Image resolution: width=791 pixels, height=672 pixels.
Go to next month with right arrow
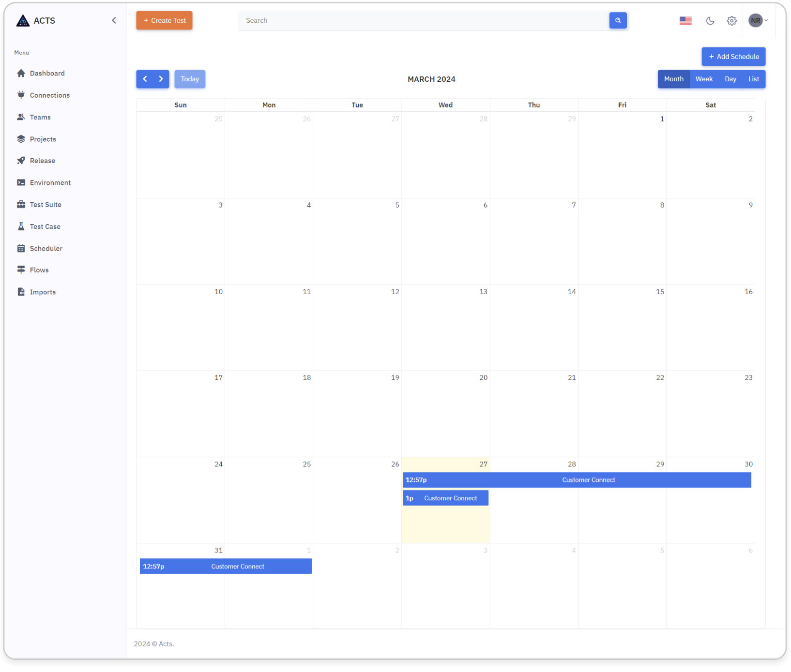click(161, 79)
